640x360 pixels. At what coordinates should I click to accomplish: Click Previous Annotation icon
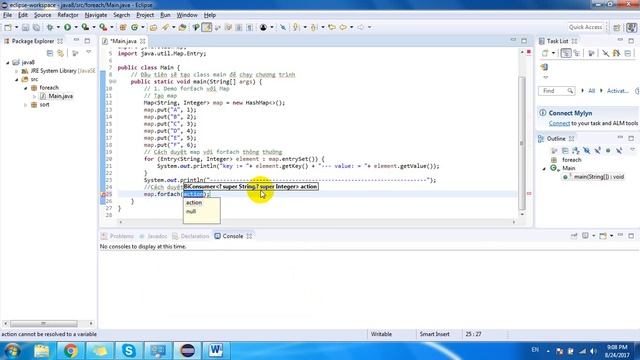pos(314,27)
